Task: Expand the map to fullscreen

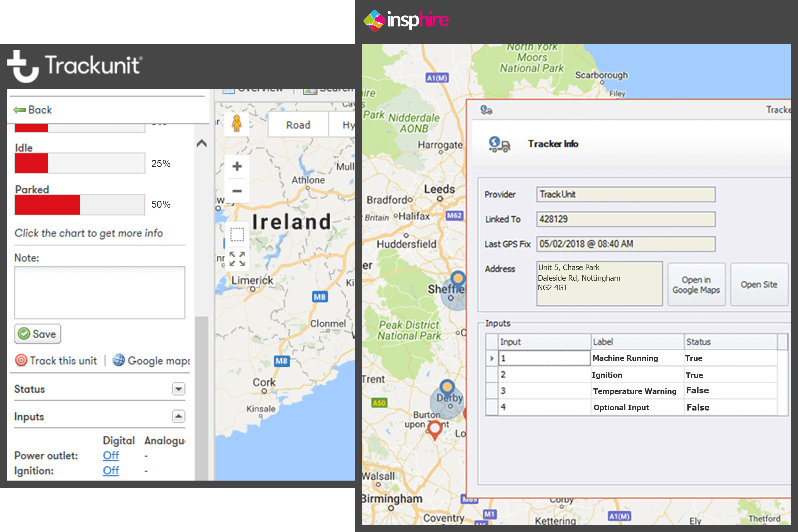Action: point(236,259)
